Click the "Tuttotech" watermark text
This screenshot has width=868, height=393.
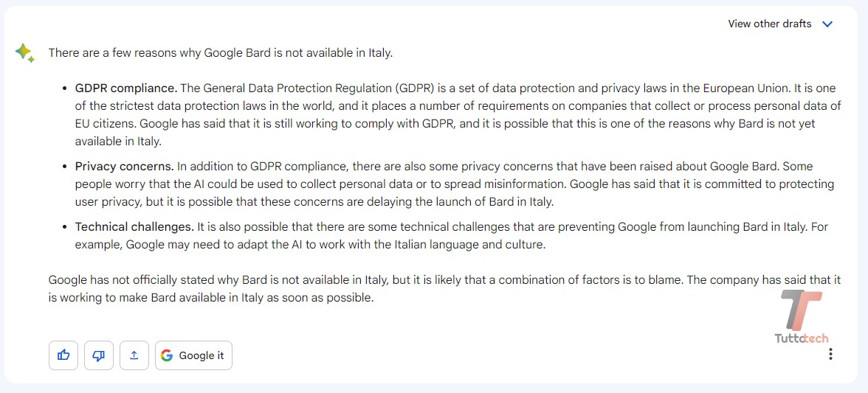click(x=802, y=338)
